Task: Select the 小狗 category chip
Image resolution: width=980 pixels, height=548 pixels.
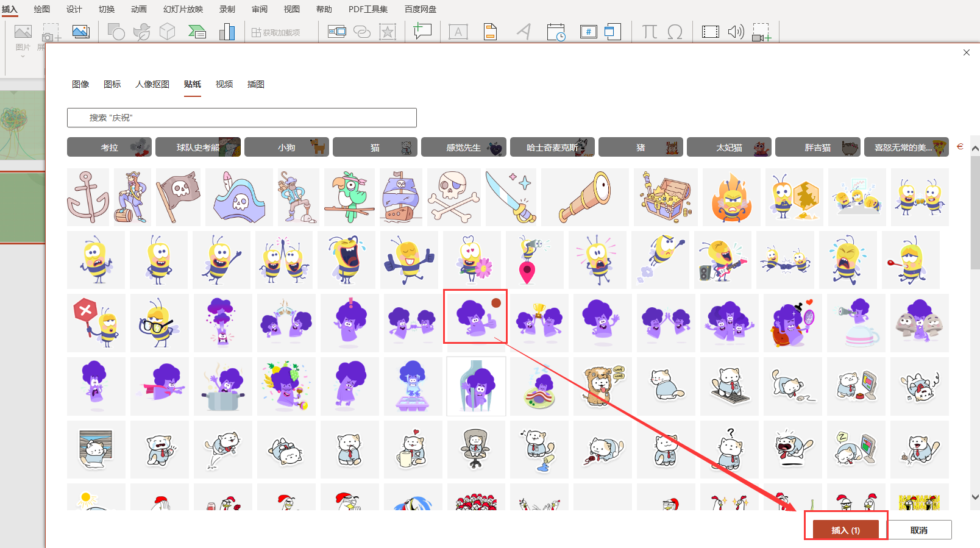Action: coord(286,148)
